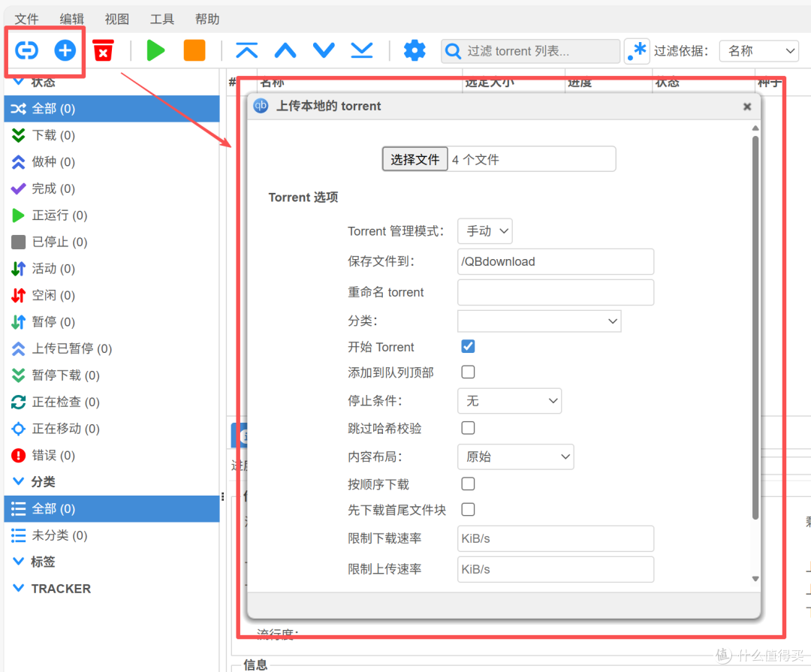Click the add torrent link icon

pos(26,50)
